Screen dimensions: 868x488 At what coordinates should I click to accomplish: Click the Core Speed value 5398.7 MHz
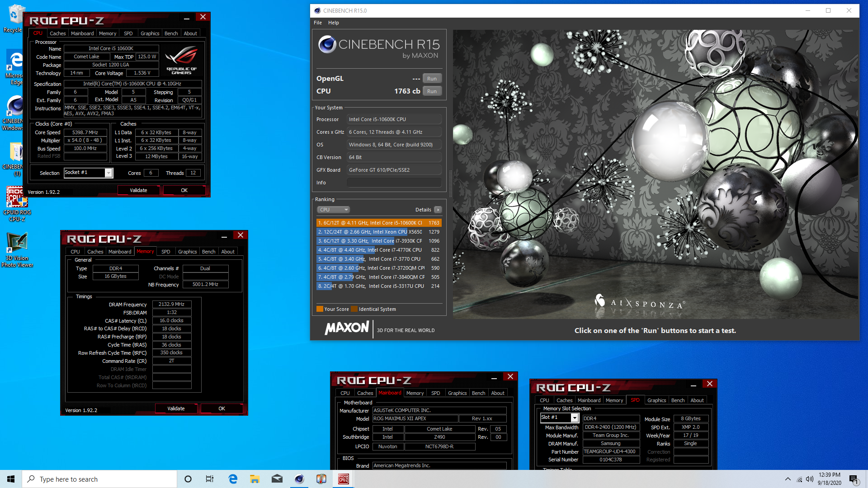coord(85,132)
